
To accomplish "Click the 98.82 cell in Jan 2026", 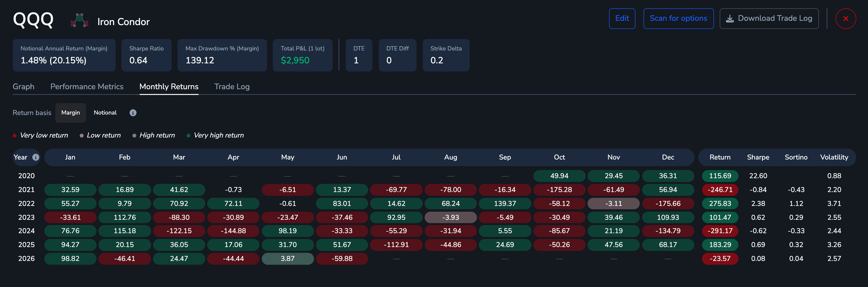I will (x=70, y=259).
